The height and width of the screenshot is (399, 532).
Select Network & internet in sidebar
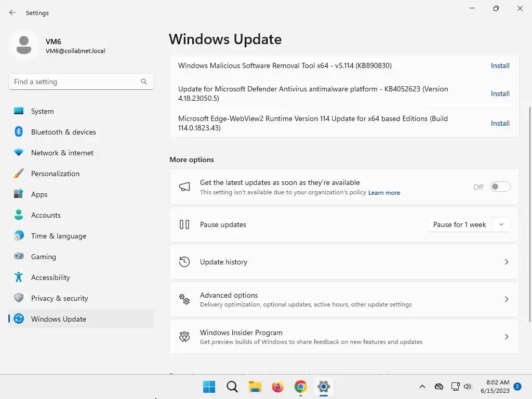tap(81, 153)
